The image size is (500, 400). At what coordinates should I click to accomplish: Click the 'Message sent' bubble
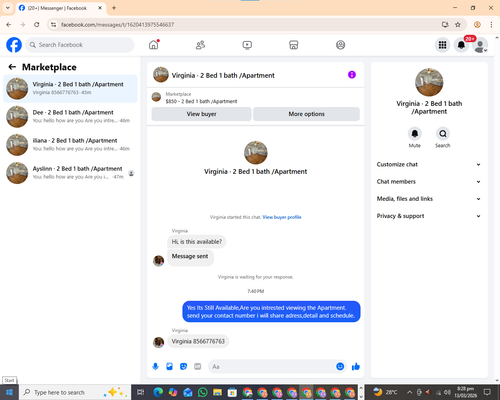click(190, 257)
